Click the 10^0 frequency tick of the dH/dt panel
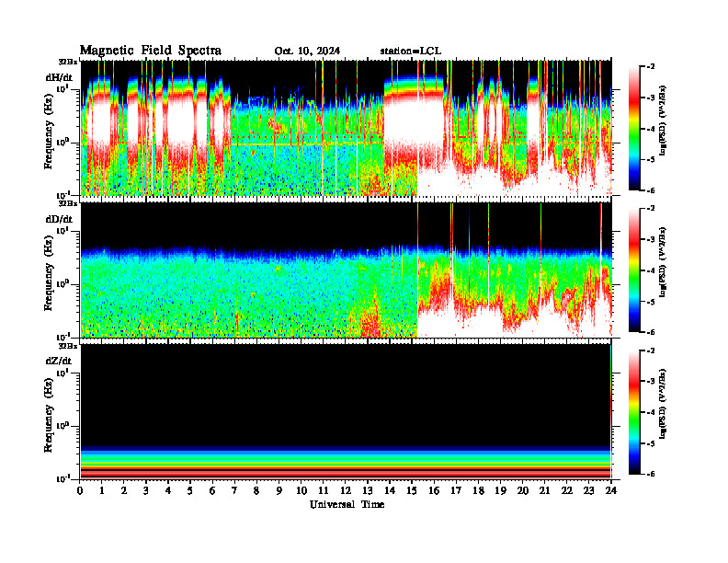Image resolution: width=728 pixels, height=563 pixels. point(63,142)
